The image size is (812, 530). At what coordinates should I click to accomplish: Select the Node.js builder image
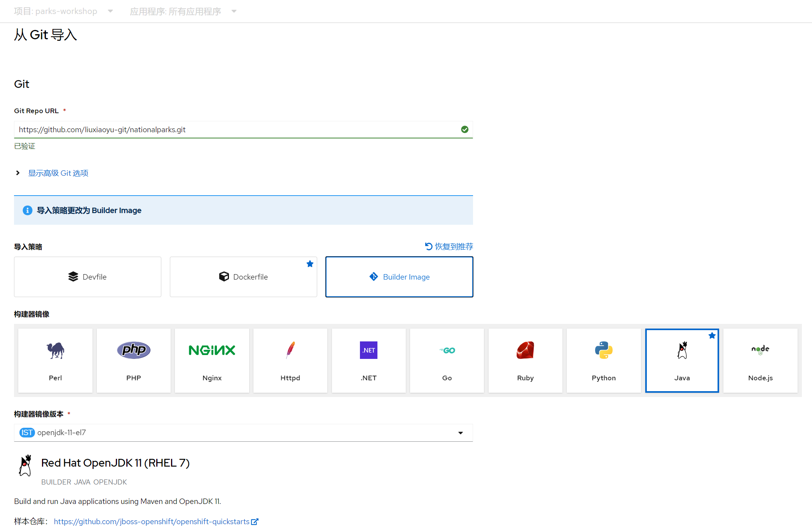coord(760,360)
